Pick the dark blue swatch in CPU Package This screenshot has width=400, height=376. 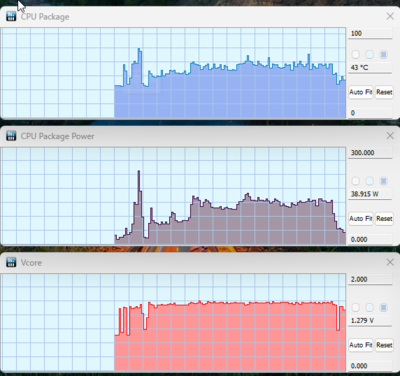(383, 54)
